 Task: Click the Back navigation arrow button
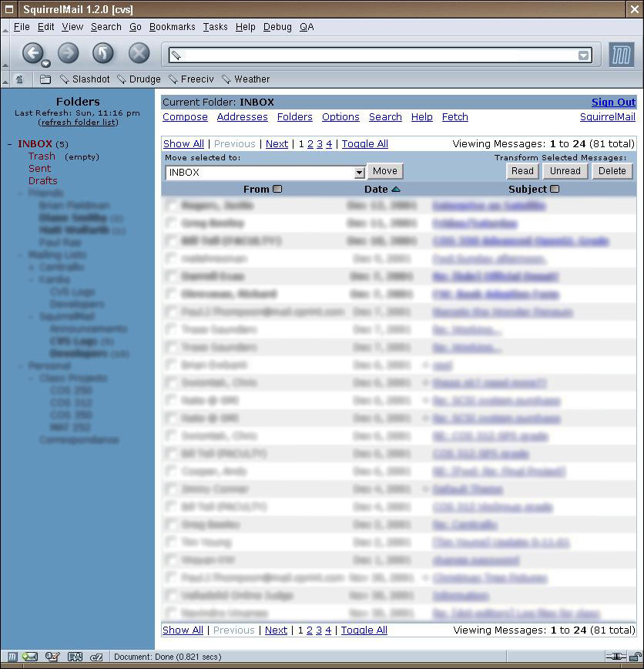(32, 53)
